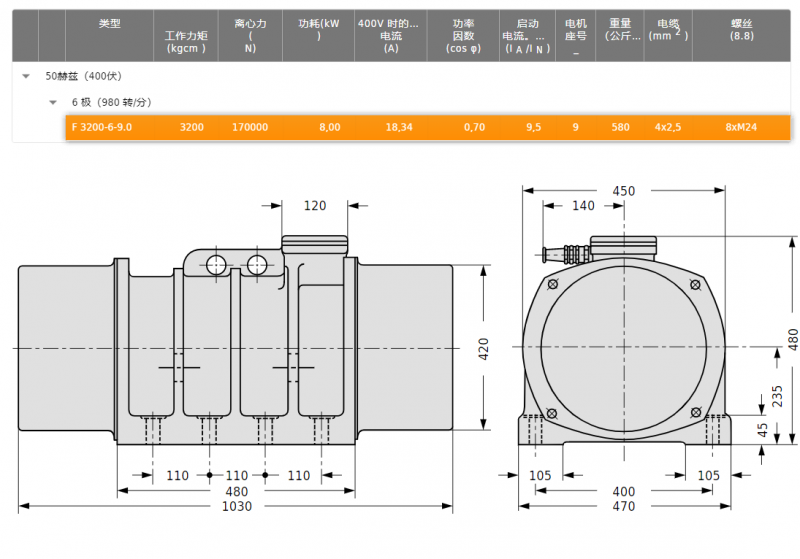Click the 功率因数 (cos φ) header
The width and height of the screenshot is (800, 559).
[x=463, y=36]
